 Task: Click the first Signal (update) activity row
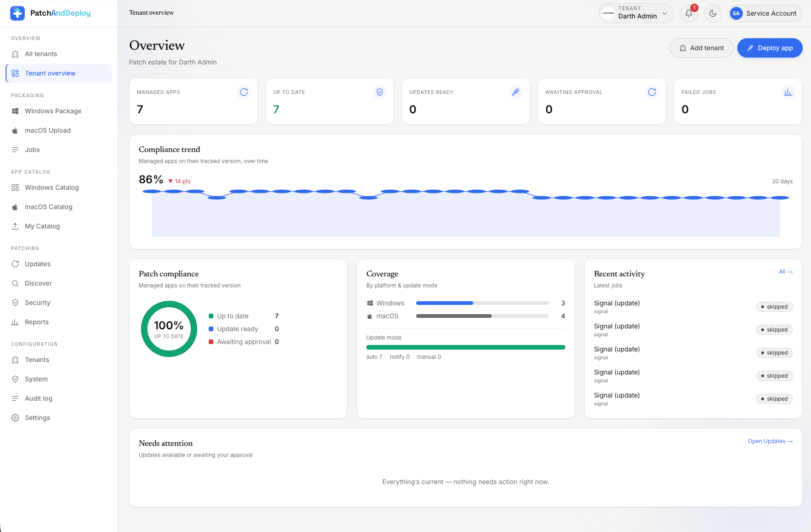coord(693,307)
